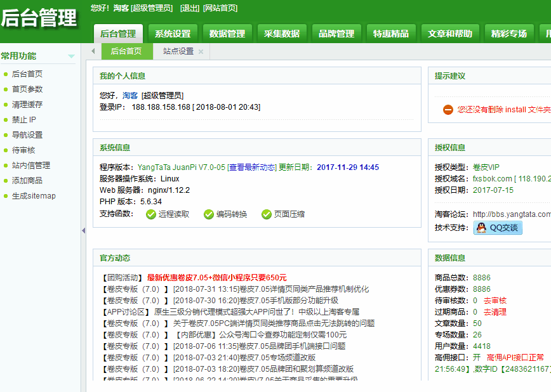Click green check icon next to 页面压缩
Viewport: 551px width, 392px height.
267,214
